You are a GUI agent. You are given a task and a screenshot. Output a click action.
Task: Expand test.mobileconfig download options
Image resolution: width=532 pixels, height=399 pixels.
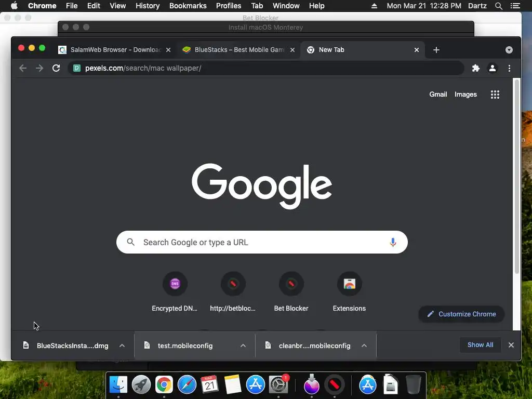[243, 345]
